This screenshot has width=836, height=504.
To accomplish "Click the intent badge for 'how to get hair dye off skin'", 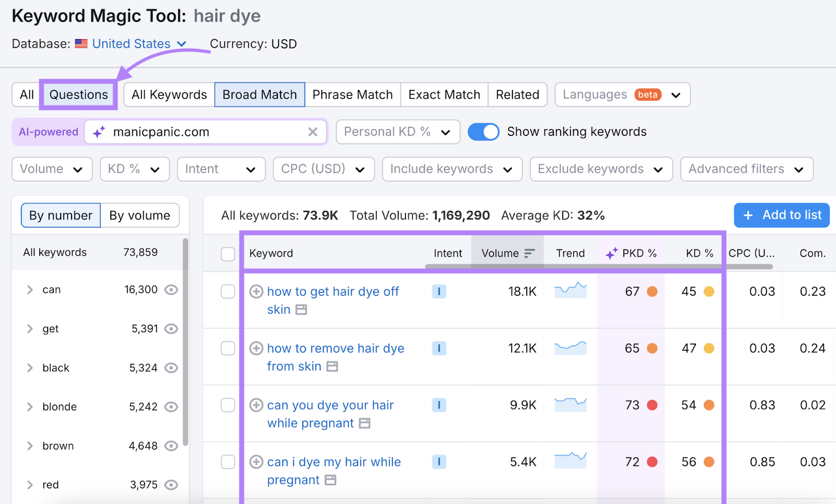I will [x=439, y=291].
